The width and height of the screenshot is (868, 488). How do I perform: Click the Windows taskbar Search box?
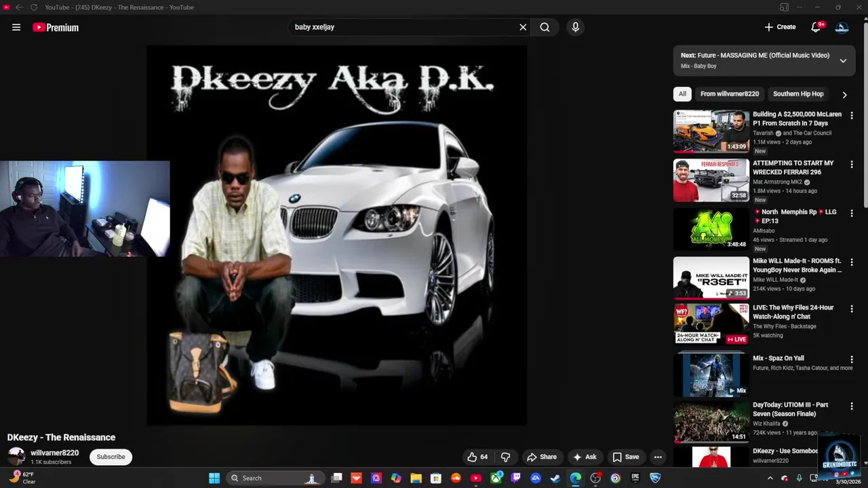point(275,478)
